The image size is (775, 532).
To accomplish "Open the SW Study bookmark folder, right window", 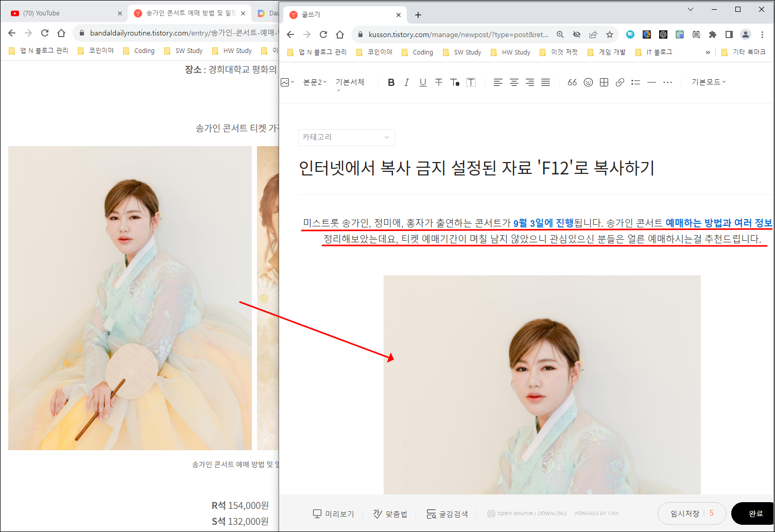I will point(462,52).
